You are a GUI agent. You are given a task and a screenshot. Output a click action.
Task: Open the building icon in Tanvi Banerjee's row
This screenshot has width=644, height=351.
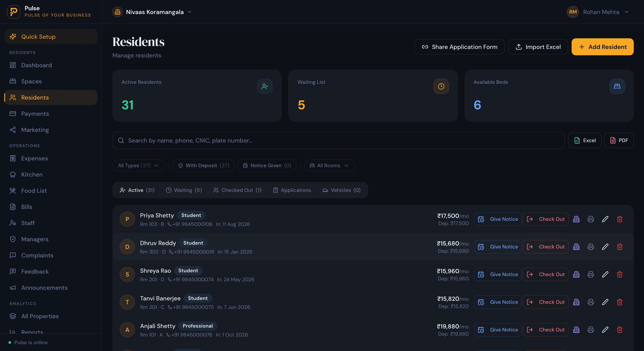click(576, 302)
